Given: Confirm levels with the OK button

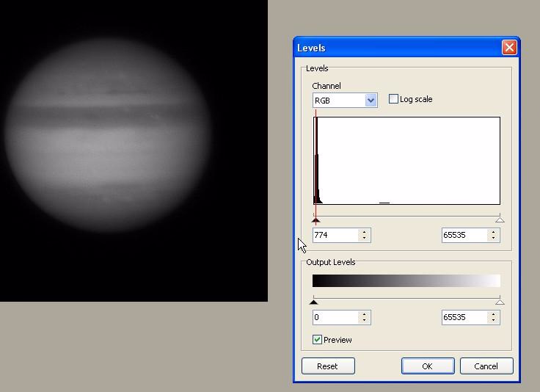Looking at the screenshot, I should click(427, 366).
